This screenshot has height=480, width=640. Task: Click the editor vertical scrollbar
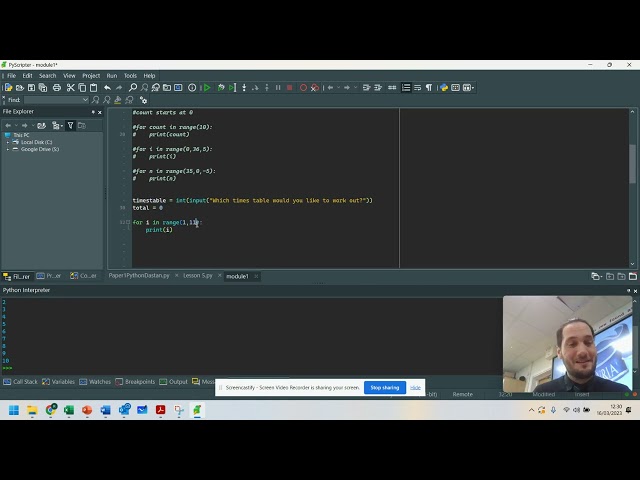tap(632, 163)
